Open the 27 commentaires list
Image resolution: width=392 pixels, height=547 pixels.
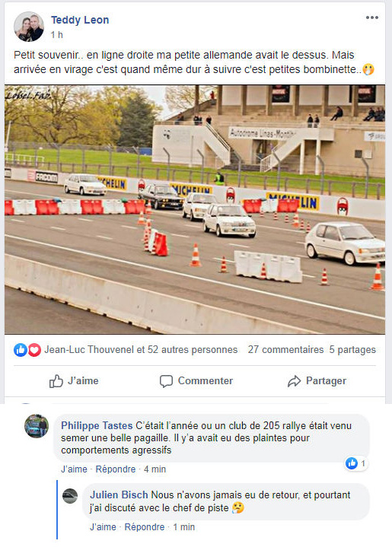coord(286,349)
